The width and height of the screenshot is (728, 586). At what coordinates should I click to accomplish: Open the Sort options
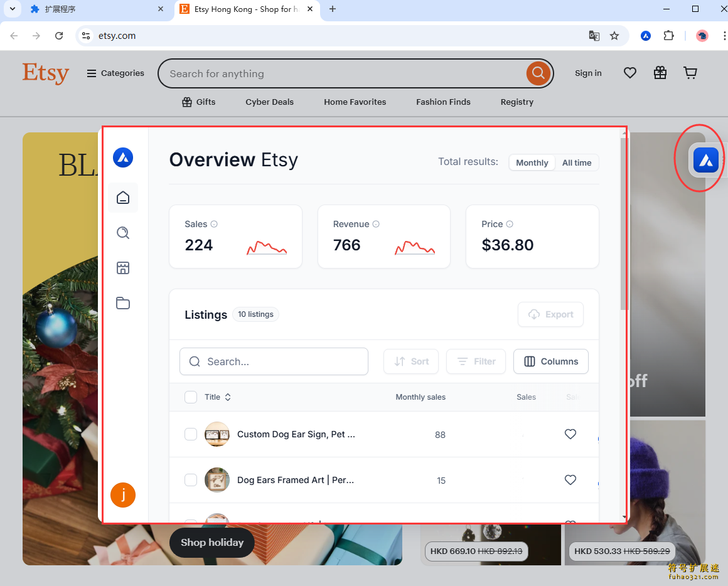(411, 361)
